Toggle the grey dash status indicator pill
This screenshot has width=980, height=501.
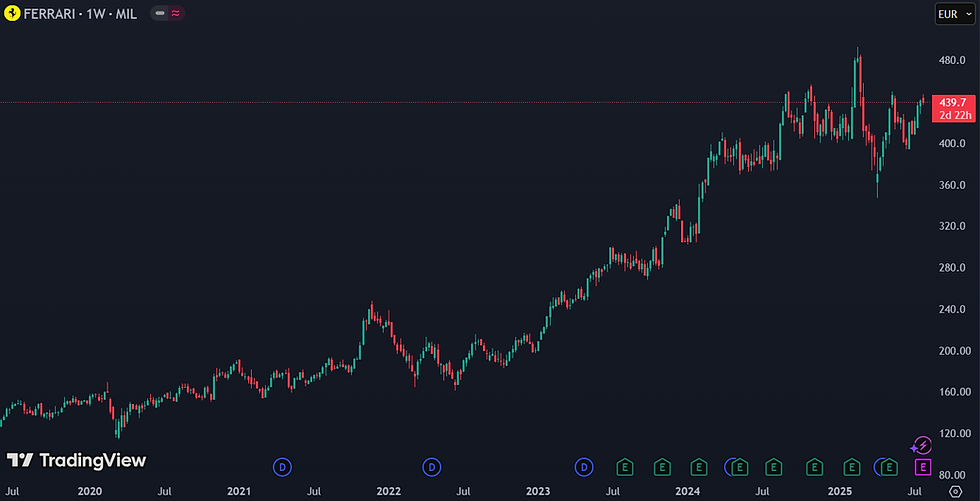(160, 13)
